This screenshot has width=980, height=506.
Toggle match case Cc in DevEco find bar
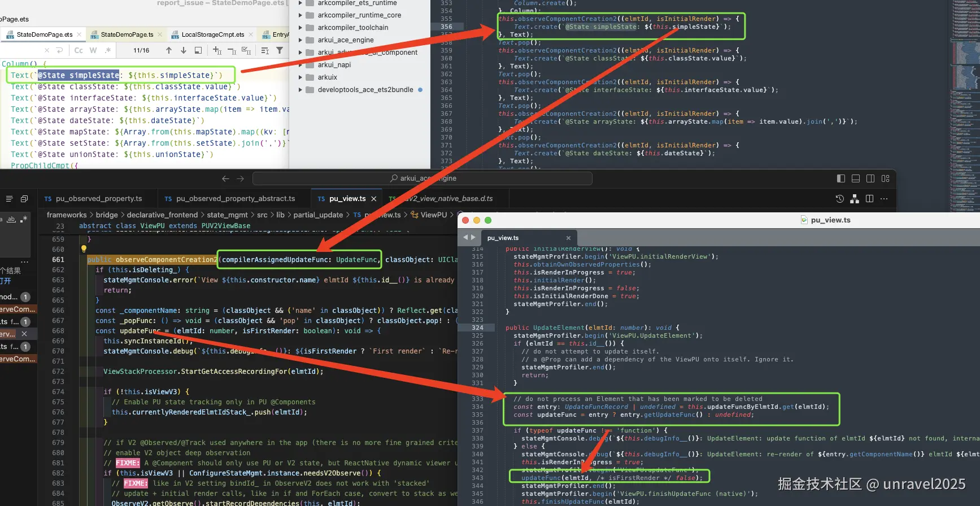[x=79, y=50]
